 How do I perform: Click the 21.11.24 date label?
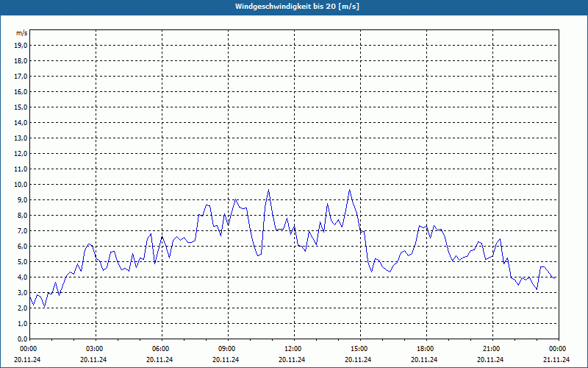pos(556,359)
